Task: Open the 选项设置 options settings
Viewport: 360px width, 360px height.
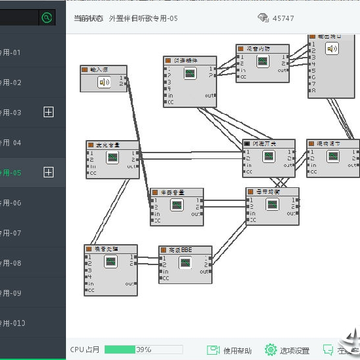Action: [x=295, y=350]
